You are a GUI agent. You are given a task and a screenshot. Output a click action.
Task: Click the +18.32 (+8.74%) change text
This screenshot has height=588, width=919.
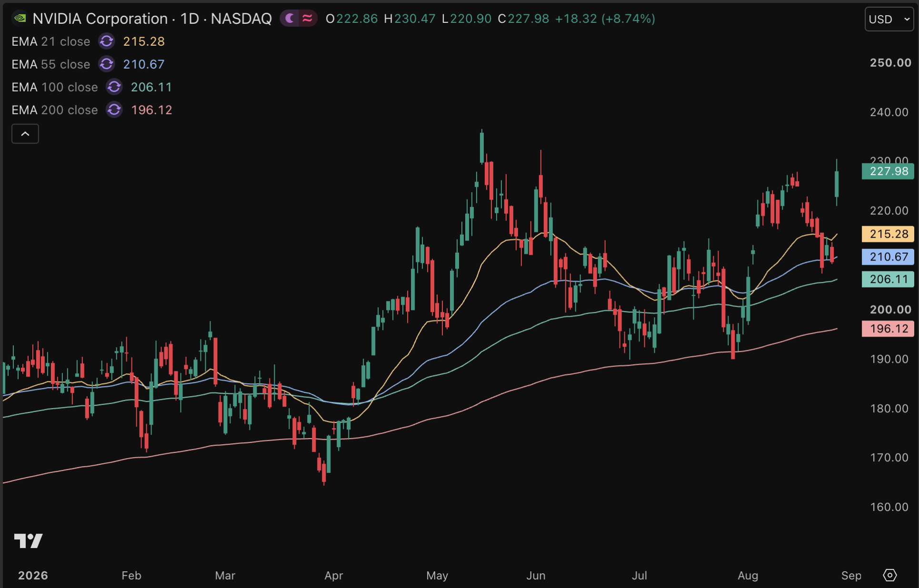pos(605,19)
